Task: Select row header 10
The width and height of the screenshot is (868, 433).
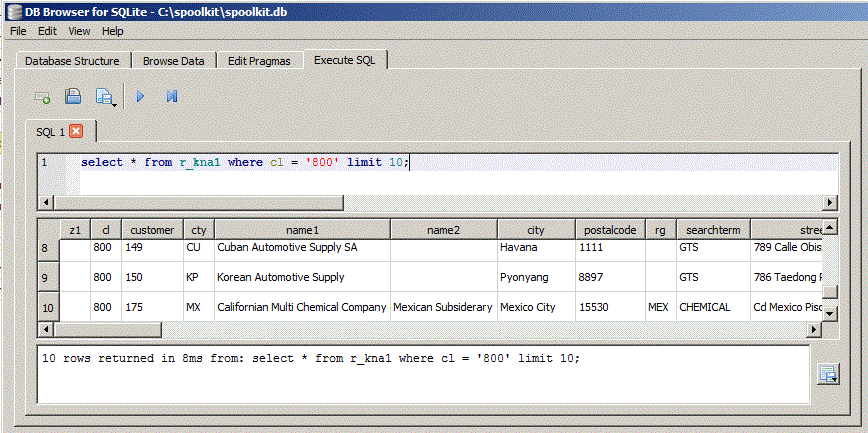Action: coord(49,308)
